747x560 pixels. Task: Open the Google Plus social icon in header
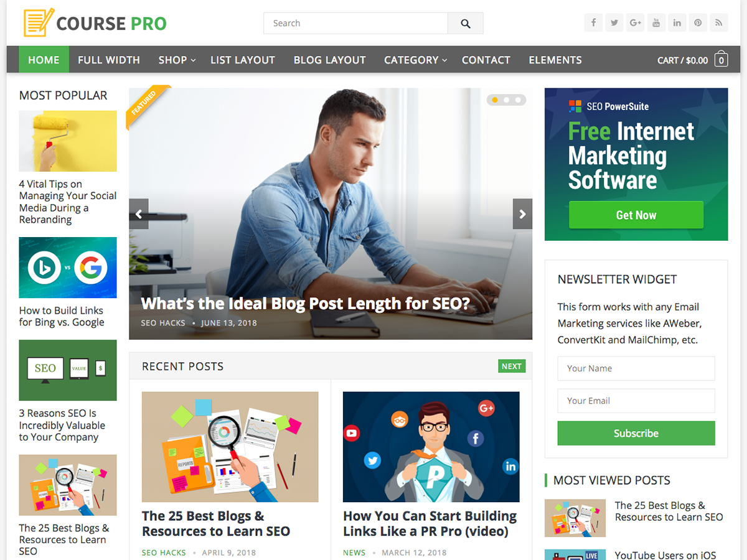coord(635,23)
